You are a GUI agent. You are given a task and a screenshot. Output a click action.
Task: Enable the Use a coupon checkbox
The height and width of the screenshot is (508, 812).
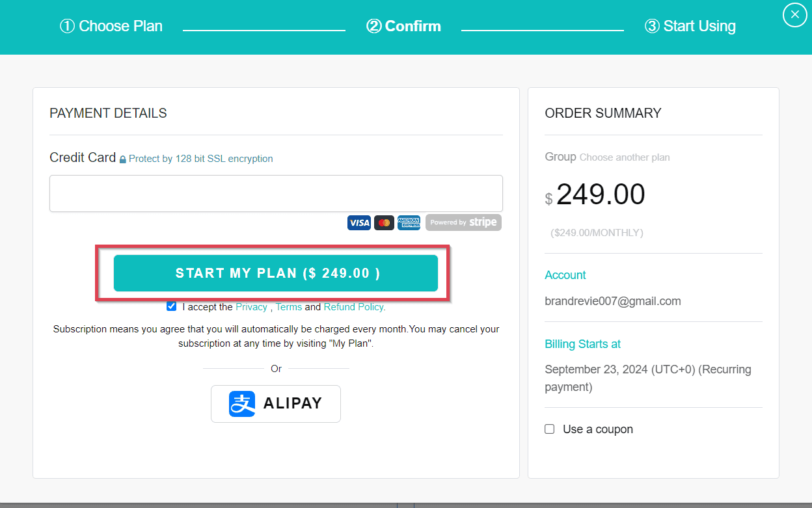(549, 429)
